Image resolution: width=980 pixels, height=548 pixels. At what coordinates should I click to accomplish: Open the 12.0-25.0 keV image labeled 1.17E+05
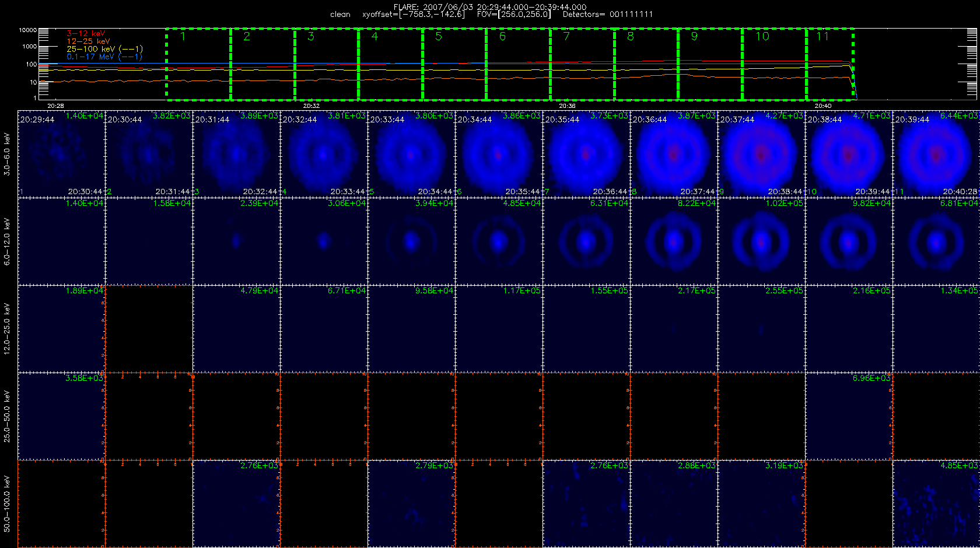pyautogui.click(x=499, y=329)
